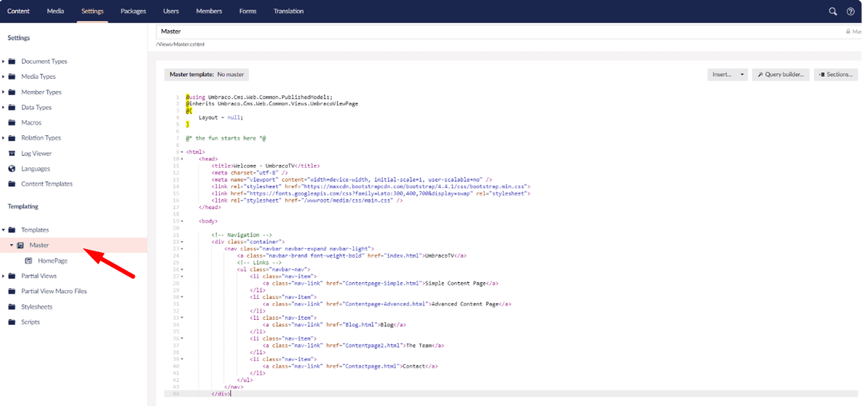Expand the Partial Views folder
This screenshot has width=868, height=406.
(x=3, y=276)
